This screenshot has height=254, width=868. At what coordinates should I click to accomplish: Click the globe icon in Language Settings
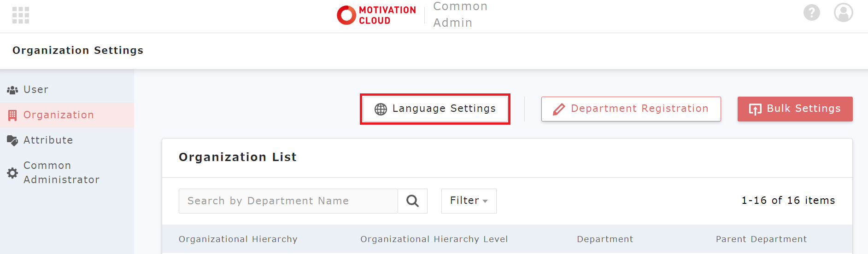coord(381,109)
